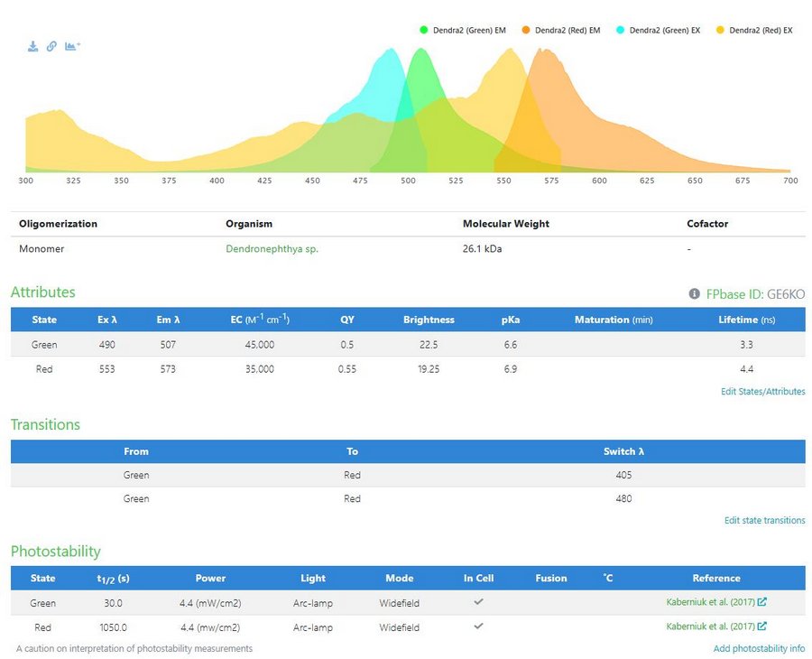Click the add-chart spectra viewer icon

pyautogui.click(x=72, y=46)
